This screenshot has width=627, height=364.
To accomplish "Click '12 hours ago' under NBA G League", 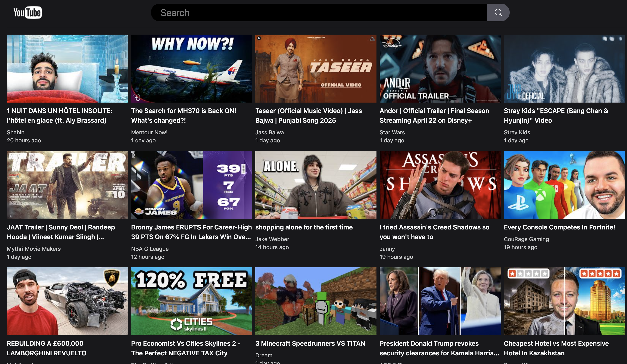I will (x=147, y=257).
